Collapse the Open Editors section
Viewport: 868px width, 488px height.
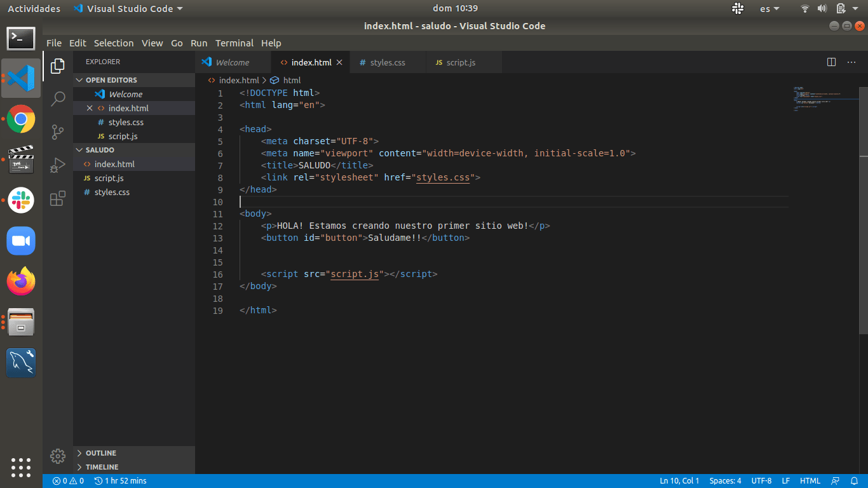click(111, 80)
